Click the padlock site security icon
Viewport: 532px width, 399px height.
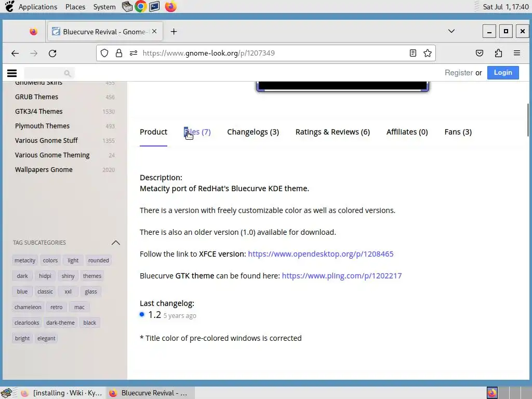point(119,53)
